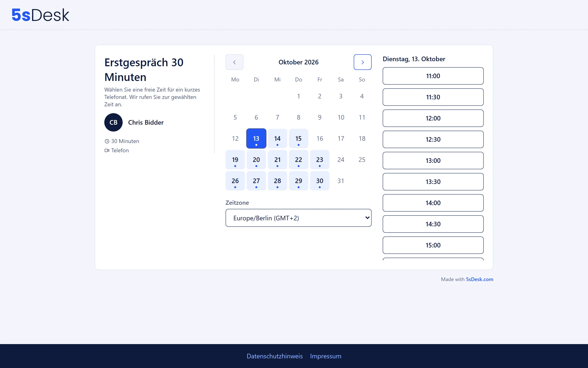Open the Datenschutzhinweis footer link
The height and width of the screenshot is (368, 588).
click(x=274, y=356)
